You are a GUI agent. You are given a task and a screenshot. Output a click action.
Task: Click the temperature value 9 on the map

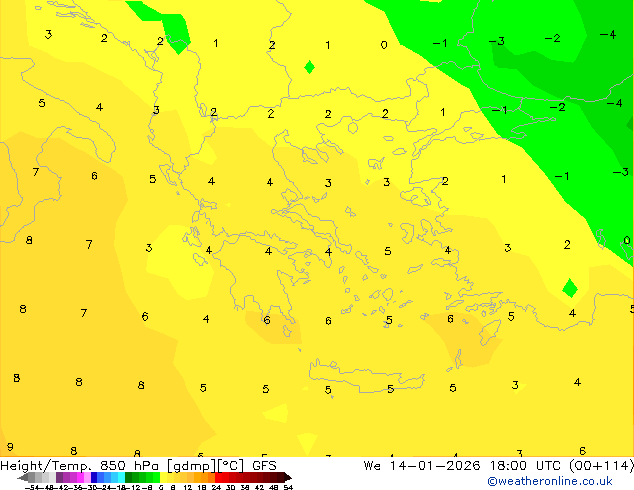coord(10,447)
